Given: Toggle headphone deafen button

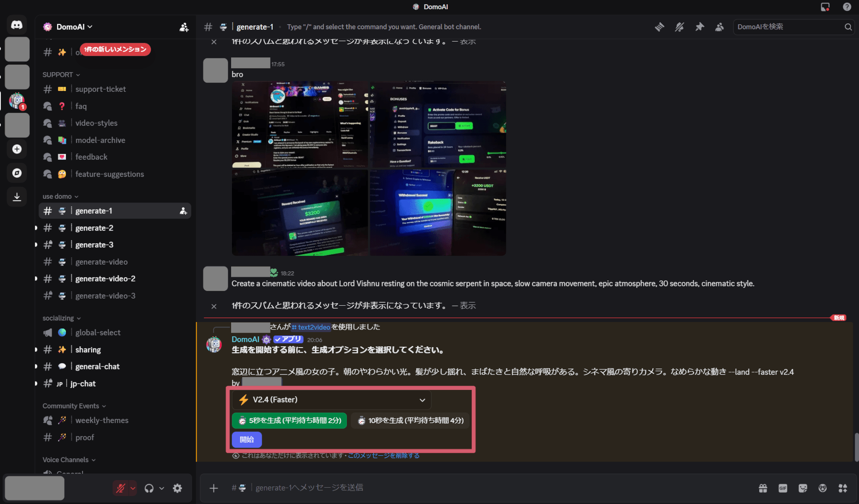Looking at the screenshot, I should (149, 488).
